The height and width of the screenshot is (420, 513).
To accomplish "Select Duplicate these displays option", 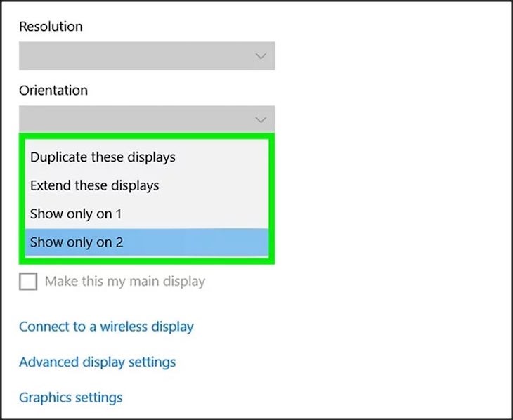I will [103, 157].
